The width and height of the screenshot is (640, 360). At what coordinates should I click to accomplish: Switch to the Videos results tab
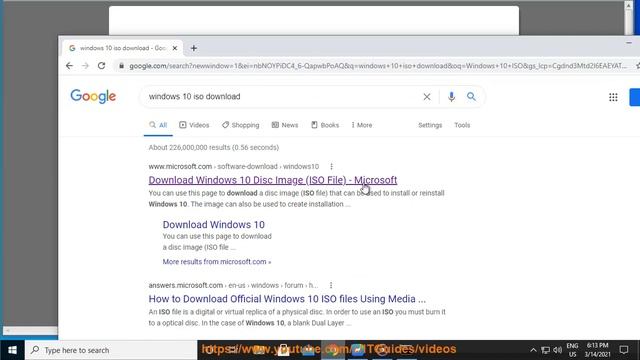point(194,125)
